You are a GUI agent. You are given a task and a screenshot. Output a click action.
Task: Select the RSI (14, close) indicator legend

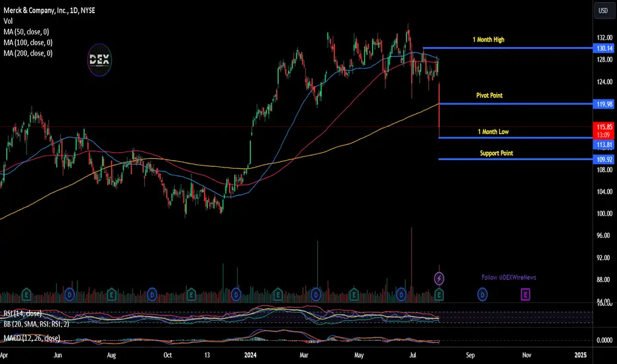23,313
